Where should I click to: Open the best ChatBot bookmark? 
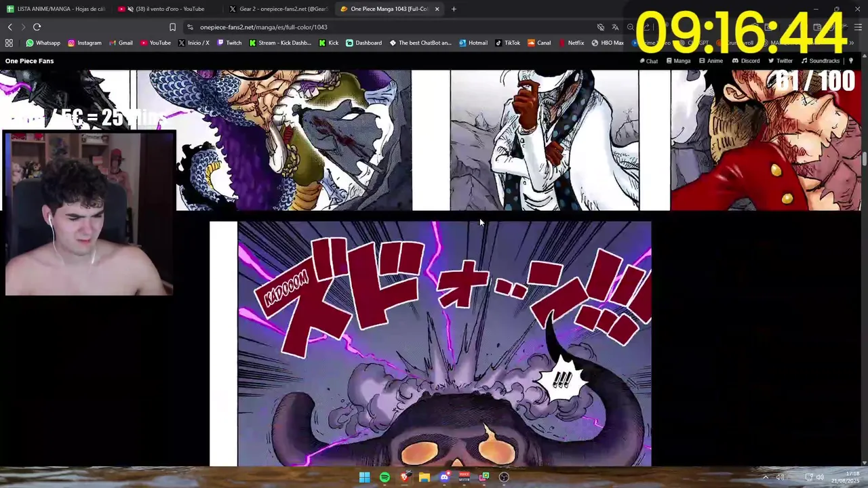pyautogui.click(x=420, y=43)
